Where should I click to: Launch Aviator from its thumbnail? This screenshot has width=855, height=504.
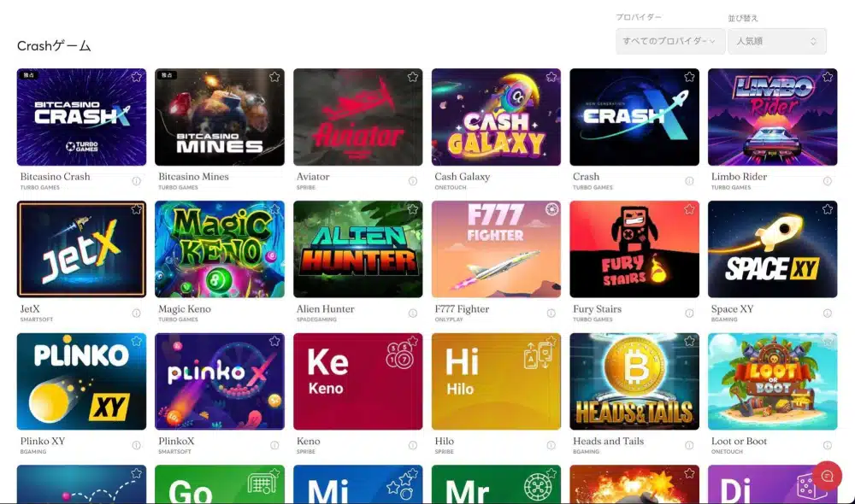click(x=357, y=117)
